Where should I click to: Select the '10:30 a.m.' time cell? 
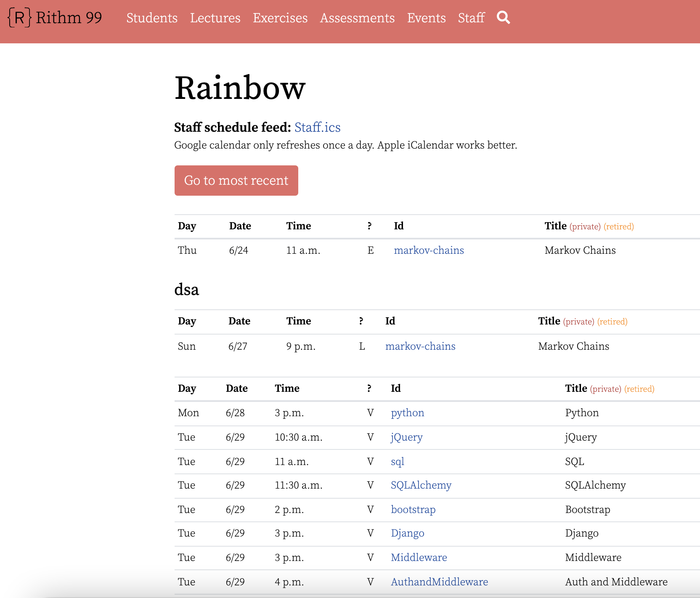pos(299,437)
